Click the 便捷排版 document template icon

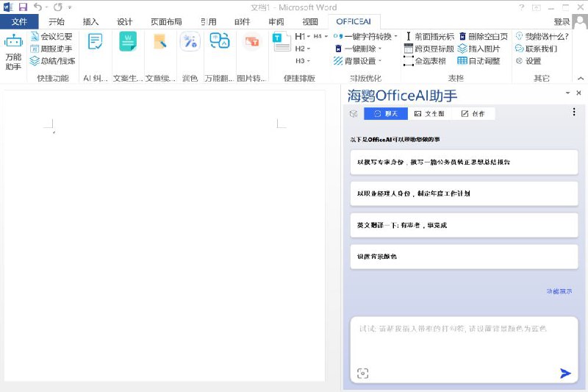pyautogui.click(x=282, y=42)
